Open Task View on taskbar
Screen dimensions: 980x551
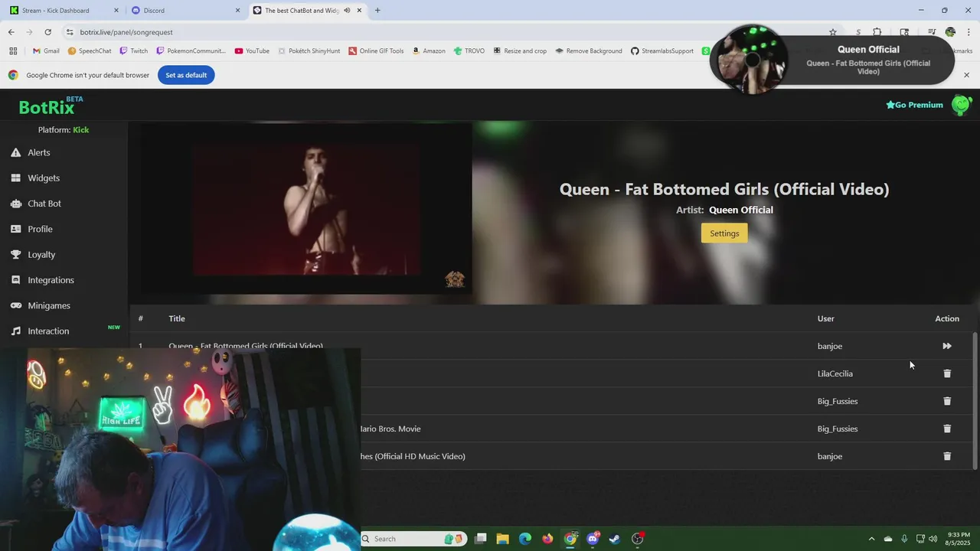point(481,539)
